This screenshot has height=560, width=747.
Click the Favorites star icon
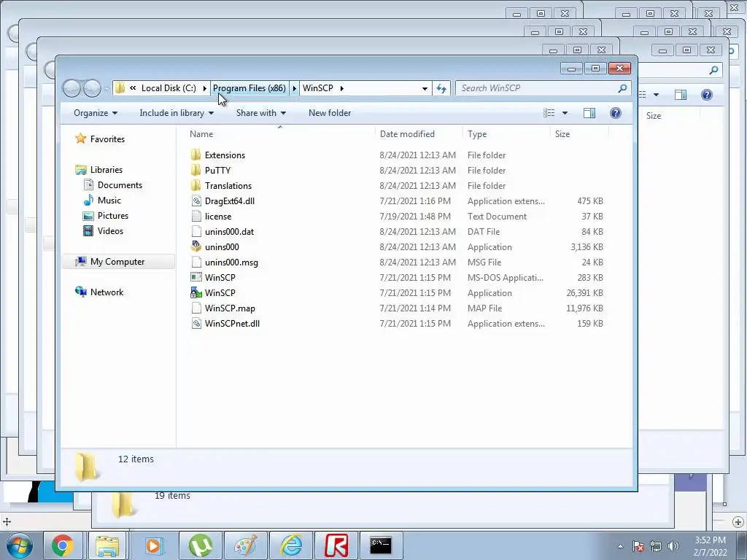click(x=81, y=139)
